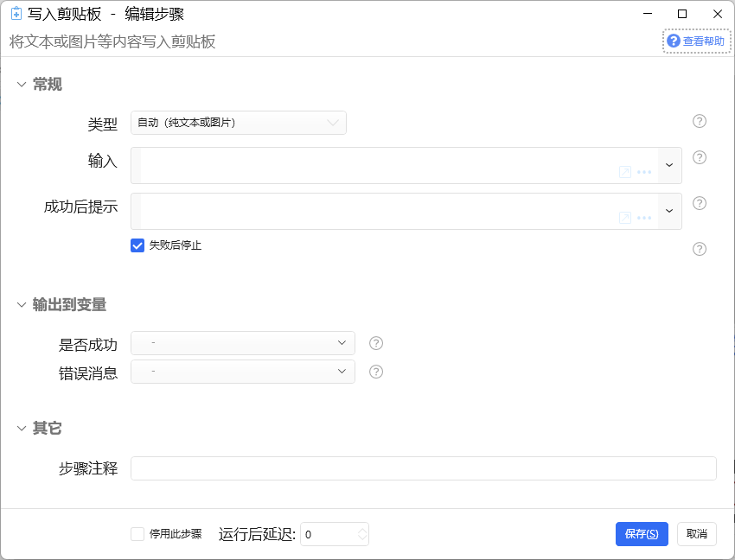The height and width of the screenshot is (560, 735).
Task: Click help icon beside 输入 field
Action: tap(700, 157)
